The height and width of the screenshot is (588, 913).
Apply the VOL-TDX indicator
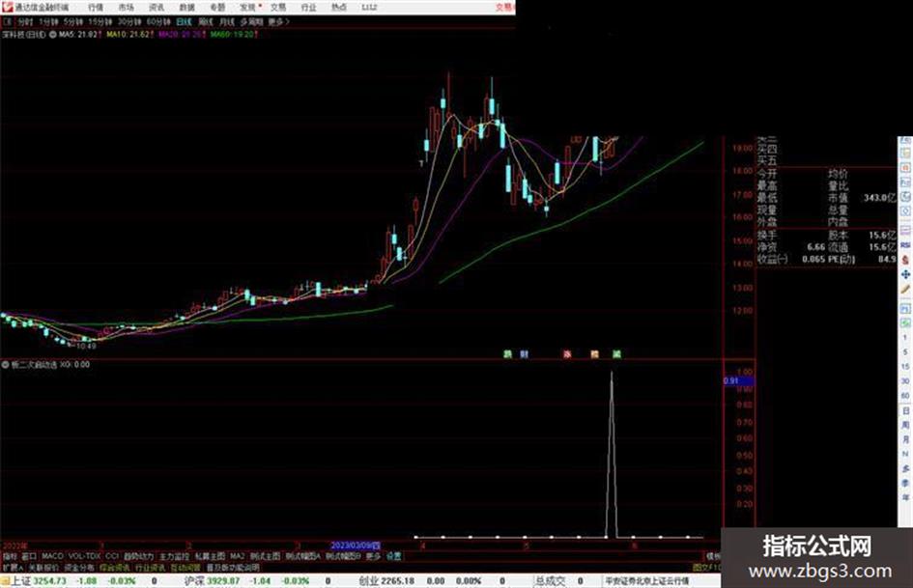point(85,556)
